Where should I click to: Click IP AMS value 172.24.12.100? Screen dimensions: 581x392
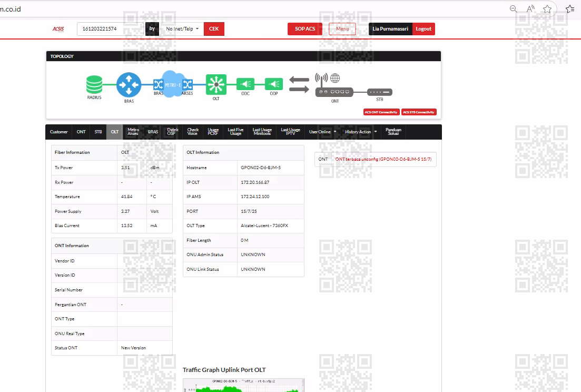255,197
